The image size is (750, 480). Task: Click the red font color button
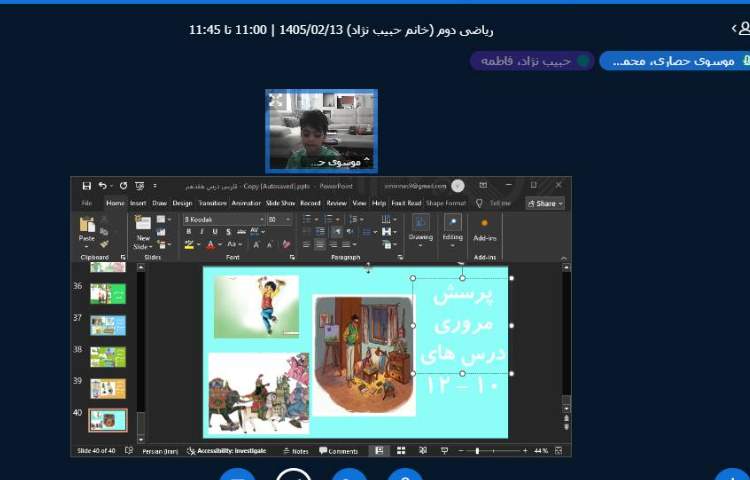210,245
